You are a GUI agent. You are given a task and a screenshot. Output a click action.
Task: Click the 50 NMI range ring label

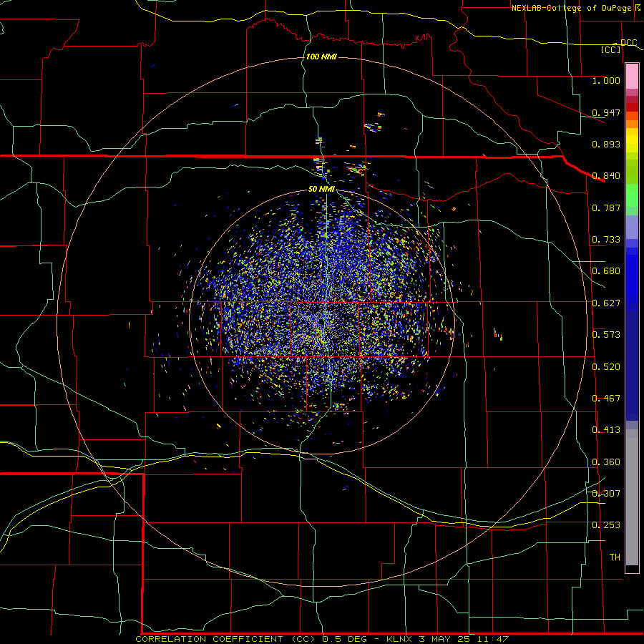[321, 190]
